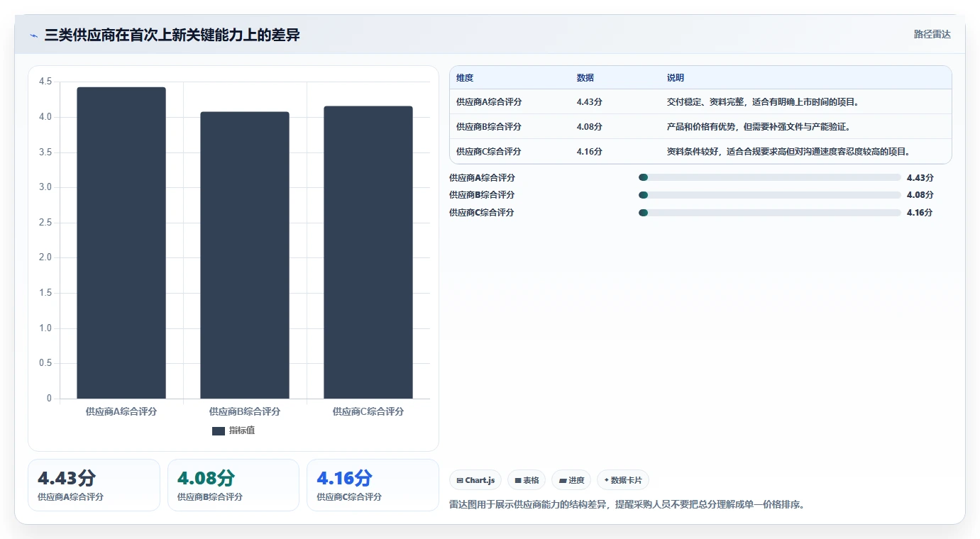
Task: Click table value 4.08分
Action: (590, 127)
